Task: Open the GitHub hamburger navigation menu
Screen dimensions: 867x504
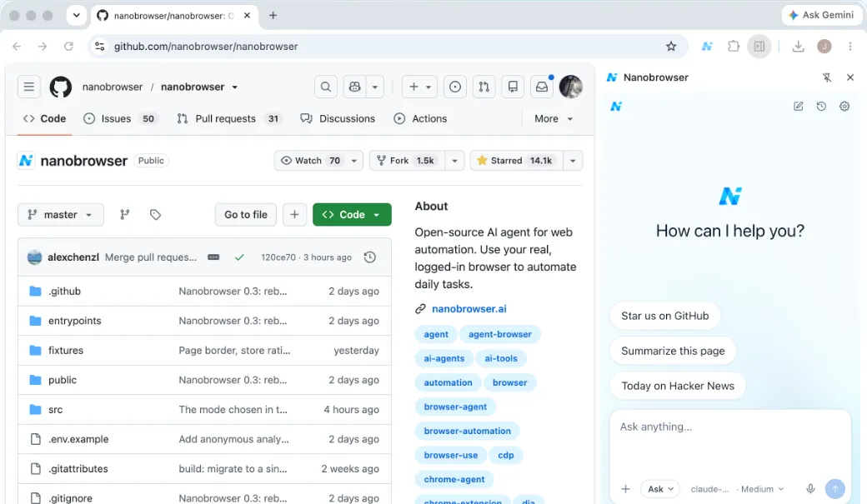Action: click(28, 87)
